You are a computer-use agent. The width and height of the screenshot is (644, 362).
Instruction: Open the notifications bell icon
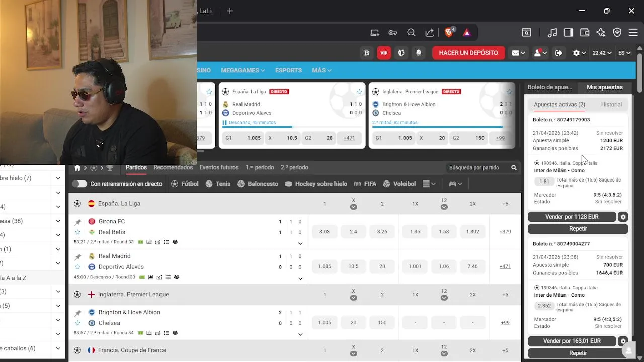(418, 53)
